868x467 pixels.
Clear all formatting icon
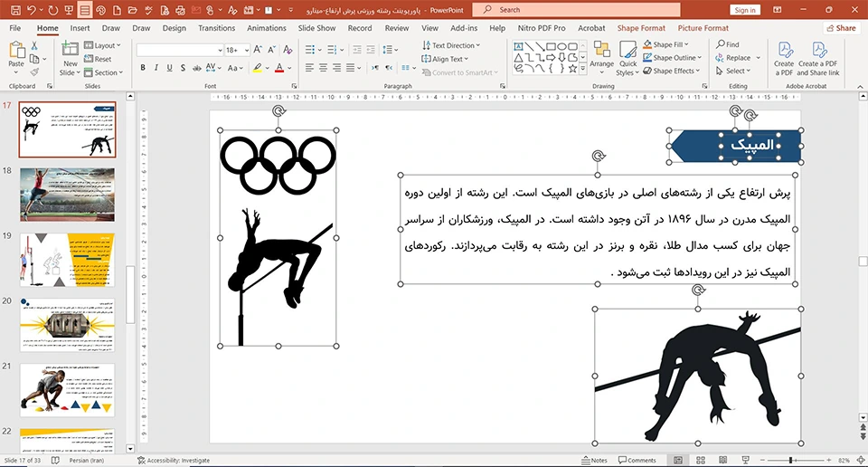(288, 50)
